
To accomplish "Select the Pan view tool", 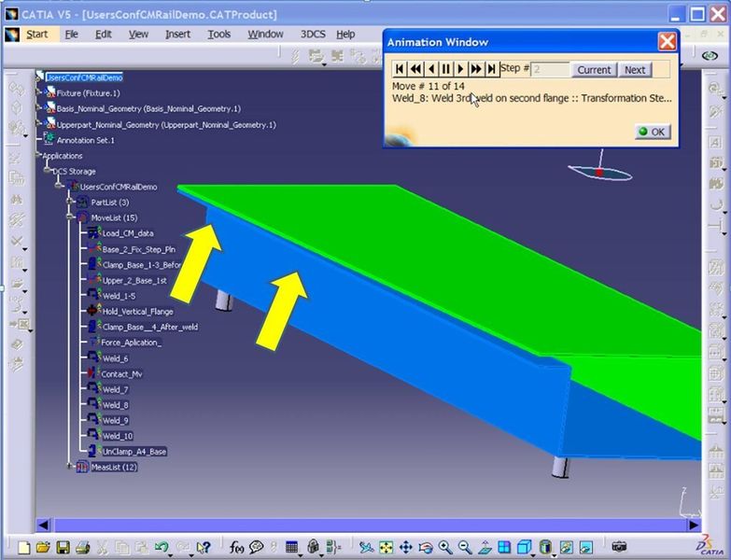I will tap(405, 547).
